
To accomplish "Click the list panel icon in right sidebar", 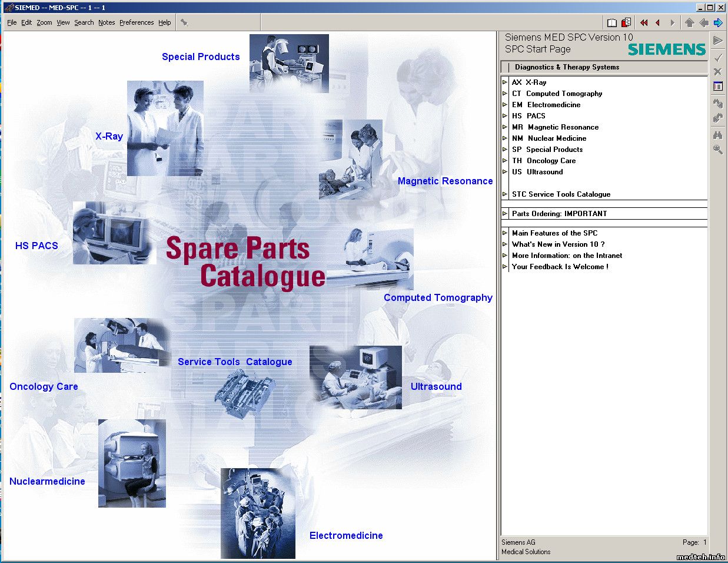I will point(718,87).
